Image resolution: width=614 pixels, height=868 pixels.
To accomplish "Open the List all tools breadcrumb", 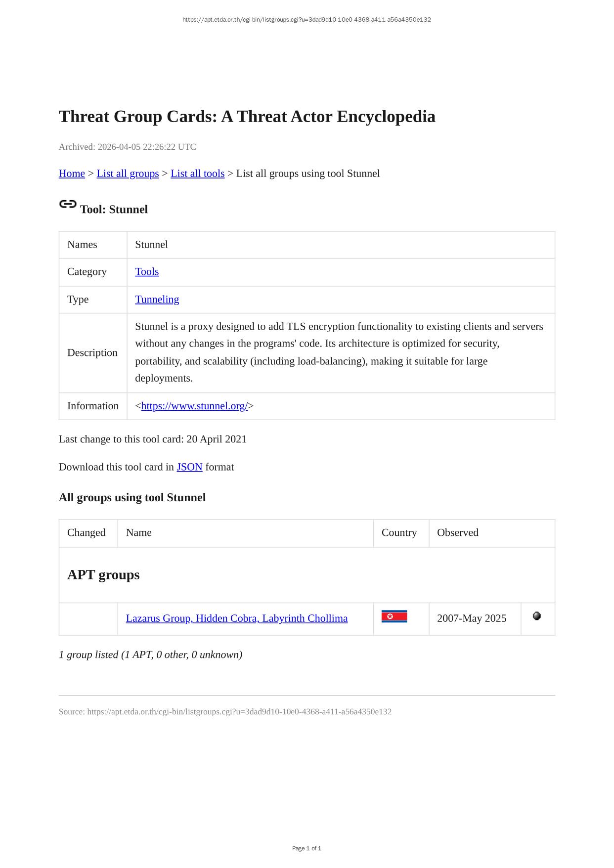I will 197,174.
